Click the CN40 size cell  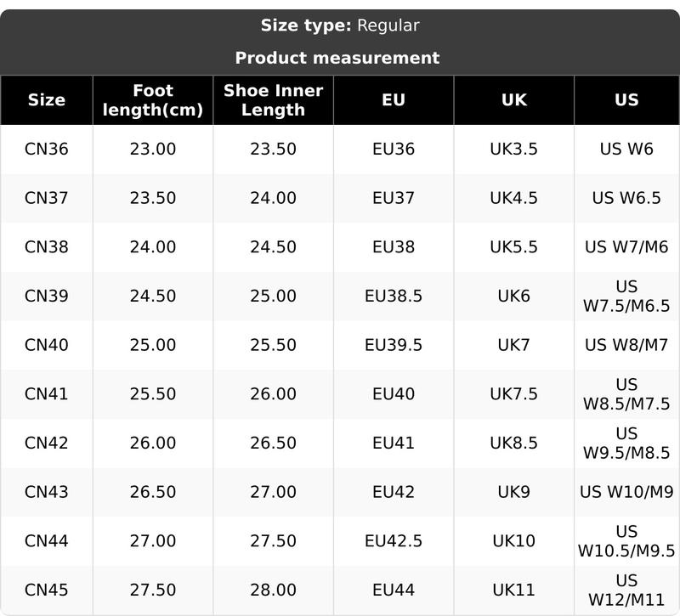tap(46, 345)
